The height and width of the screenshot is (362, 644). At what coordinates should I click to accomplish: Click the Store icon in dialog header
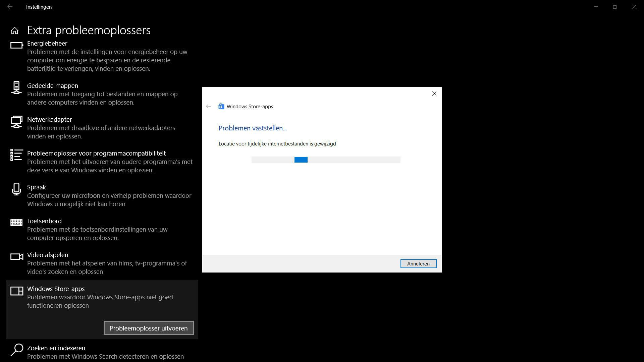221,106
